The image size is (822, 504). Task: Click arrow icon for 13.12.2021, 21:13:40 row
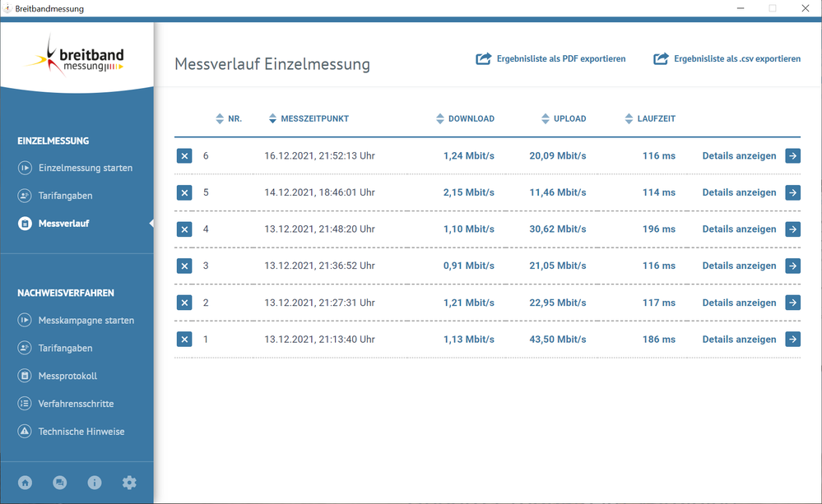[x=792, y=339]
